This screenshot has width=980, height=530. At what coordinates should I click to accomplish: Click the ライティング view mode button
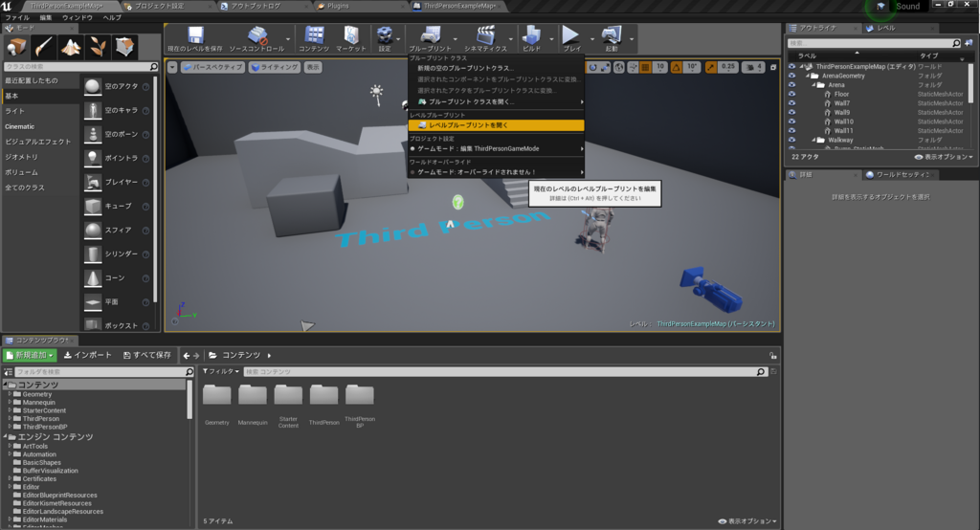pyautogui.click(x=275, y=68)
